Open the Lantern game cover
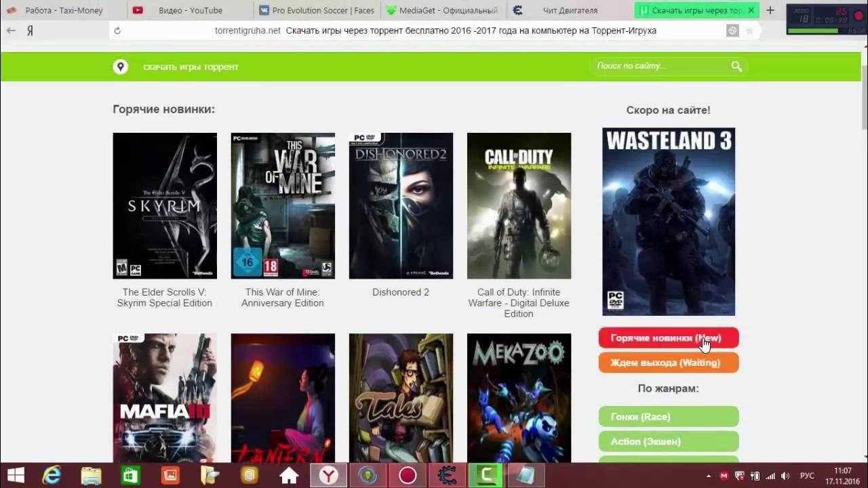868x488 pixels. coord(283,398)
